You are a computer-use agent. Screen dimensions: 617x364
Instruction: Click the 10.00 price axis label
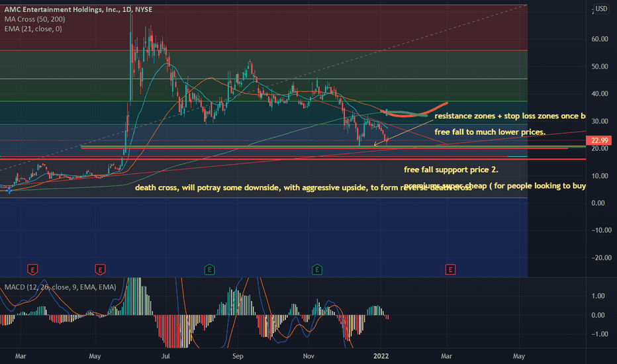[x=600, y=176]
